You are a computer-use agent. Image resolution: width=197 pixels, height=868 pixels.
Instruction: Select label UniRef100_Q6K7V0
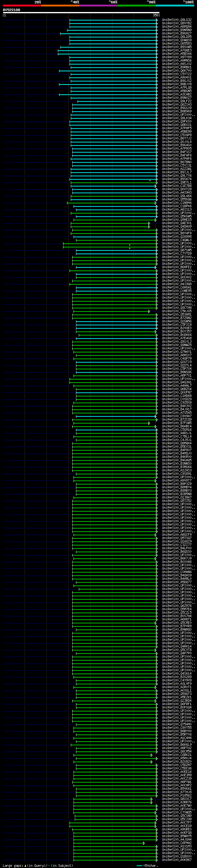[177, 71]
